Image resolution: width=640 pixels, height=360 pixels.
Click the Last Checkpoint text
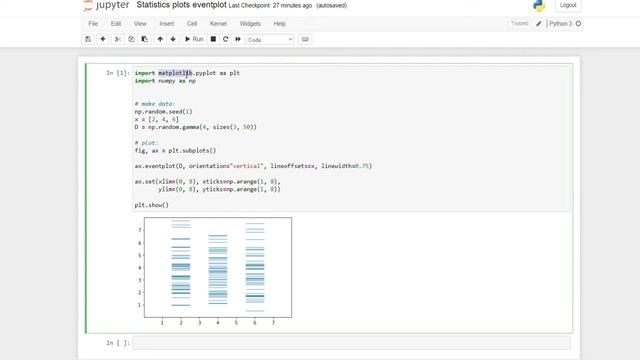(270, 6)
